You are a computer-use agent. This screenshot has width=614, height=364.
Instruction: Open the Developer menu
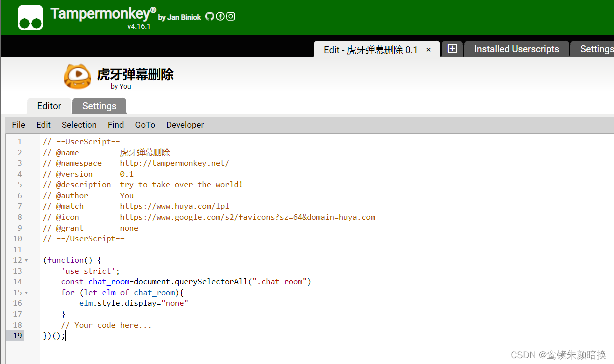pos(185,125)
